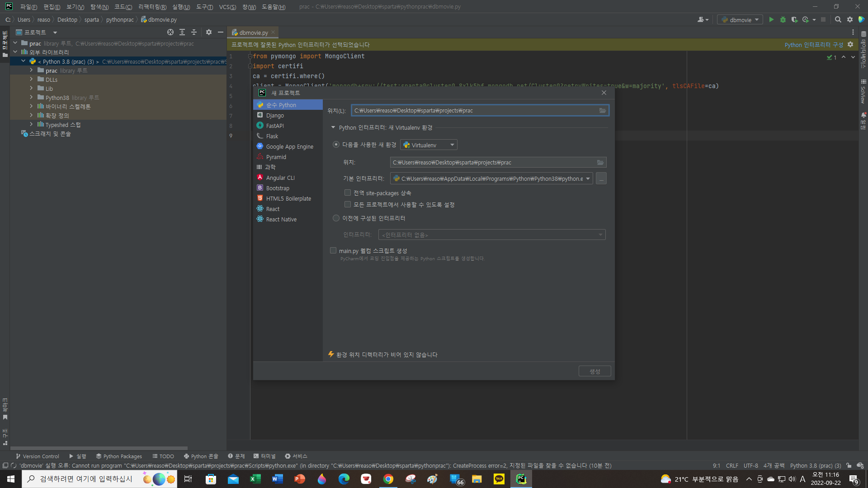Open interpreter banner settings gear
Viewport: 868px width, 488px height.
coord(850,44)
